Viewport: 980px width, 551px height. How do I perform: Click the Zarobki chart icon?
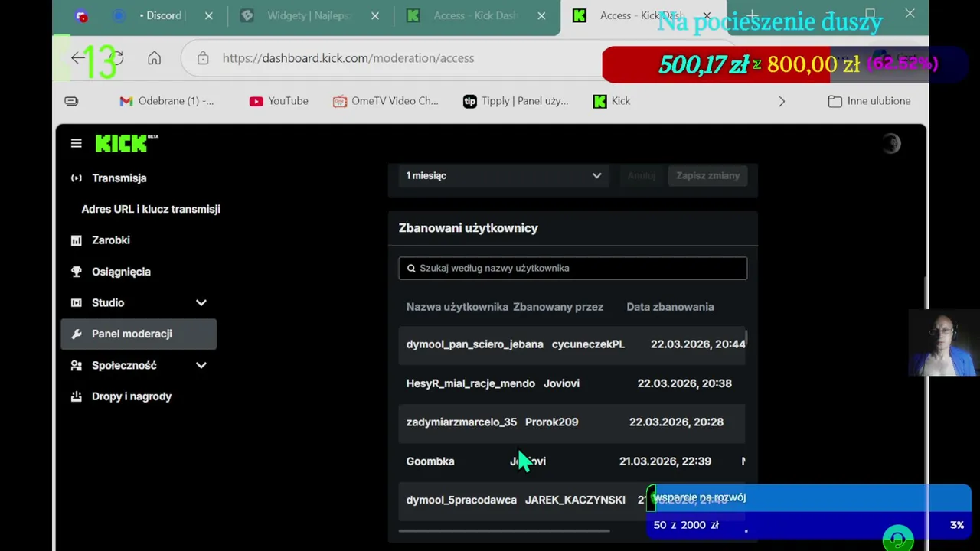(76, 240)
